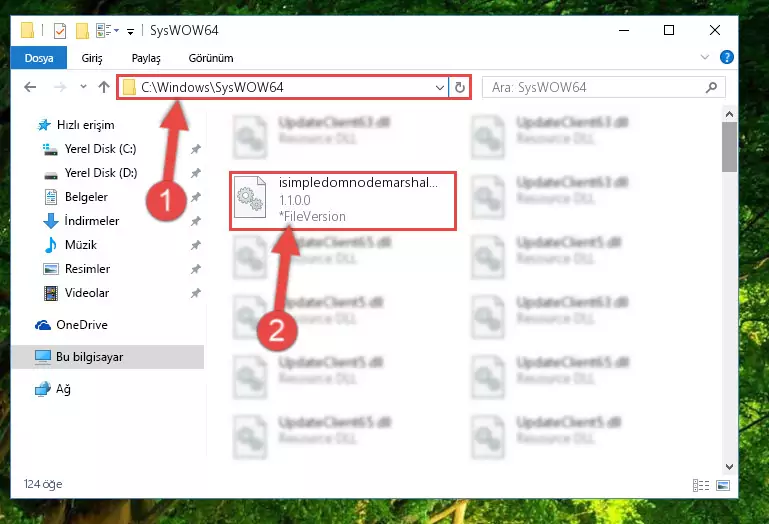769x524 pixels.
Task: Switch to large icons view in status bar
Action: point(723,485)
